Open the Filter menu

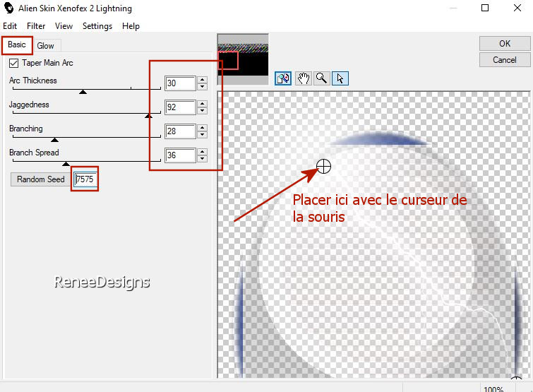coord(36,26)
